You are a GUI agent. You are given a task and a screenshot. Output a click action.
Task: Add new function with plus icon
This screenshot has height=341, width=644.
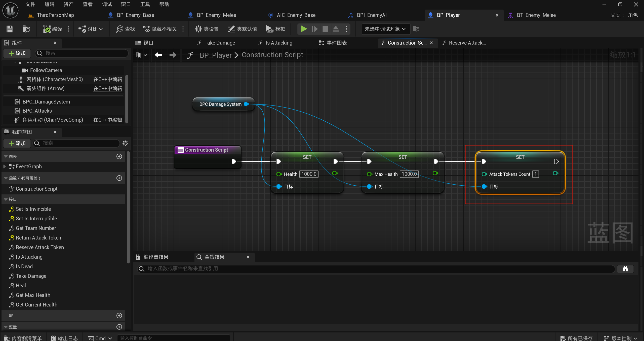tap(119, 178)
